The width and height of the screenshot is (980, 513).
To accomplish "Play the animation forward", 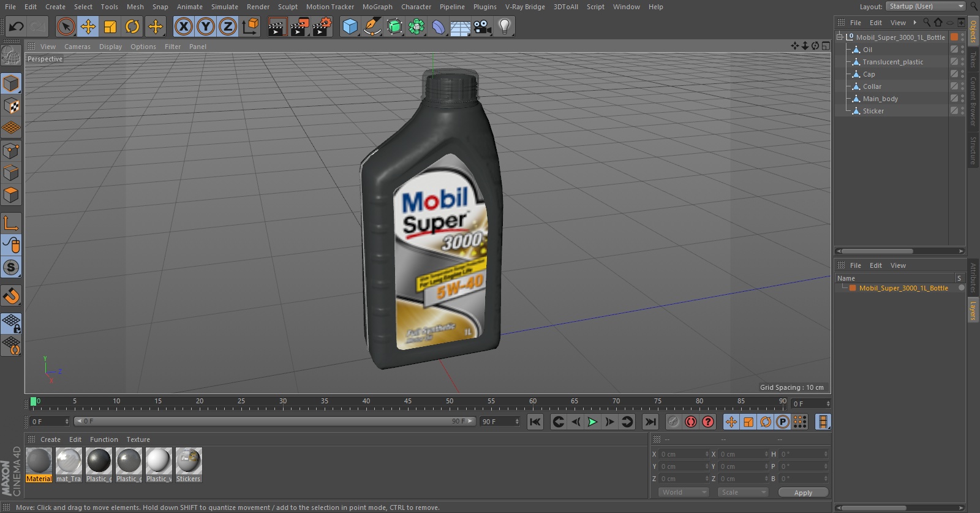I will click(x=592, y=422).
